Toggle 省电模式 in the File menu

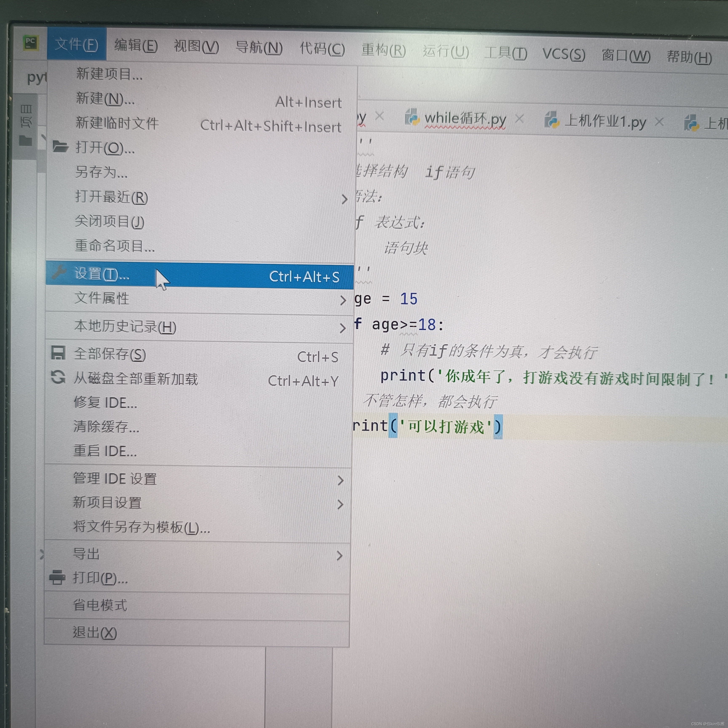tap(100, 605)
